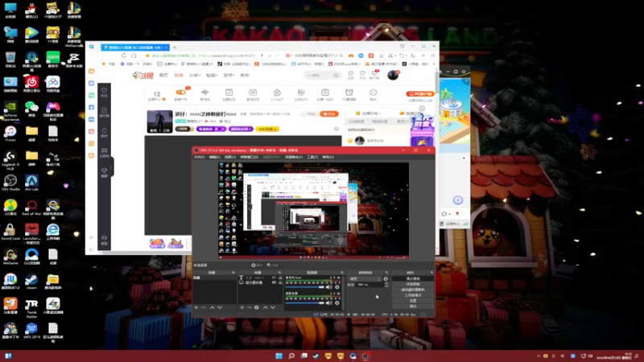Mute the first audio mixer channel
Image resolution: width=644 pixels, height=362 pixels.
(x=328, y=287)
